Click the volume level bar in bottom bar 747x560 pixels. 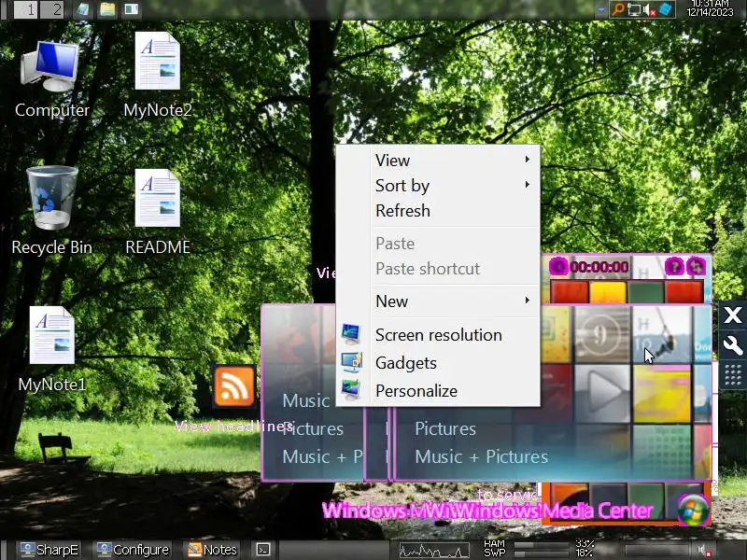(x=657, y=551)
